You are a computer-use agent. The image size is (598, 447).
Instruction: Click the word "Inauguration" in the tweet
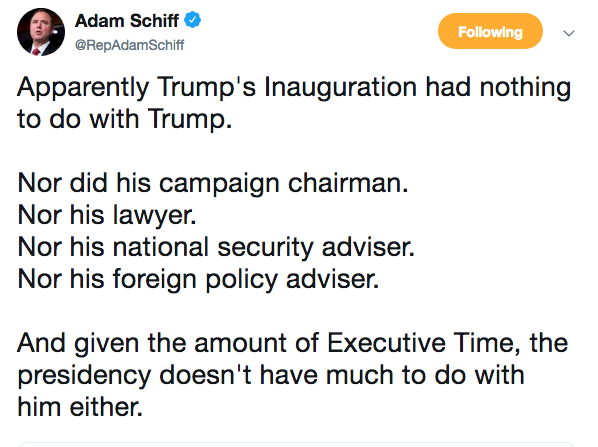340,88
